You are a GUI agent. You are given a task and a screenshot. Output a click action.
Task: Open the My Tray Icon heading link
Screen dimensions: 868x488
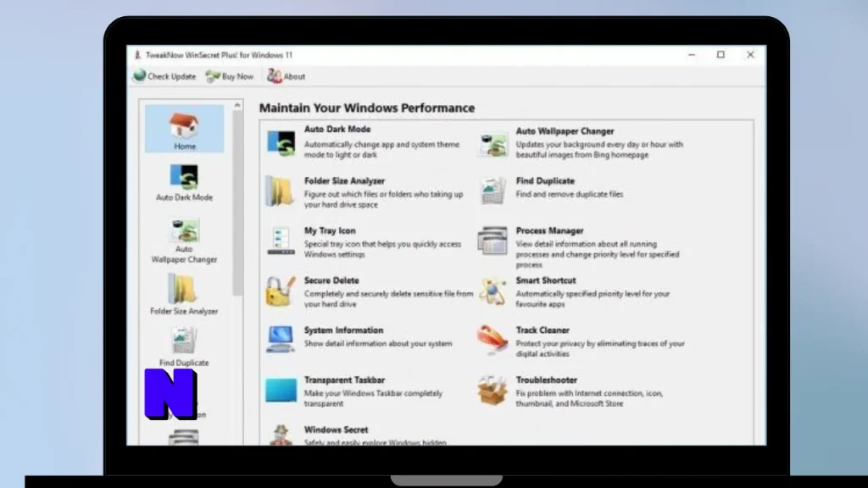coord(330,230)
